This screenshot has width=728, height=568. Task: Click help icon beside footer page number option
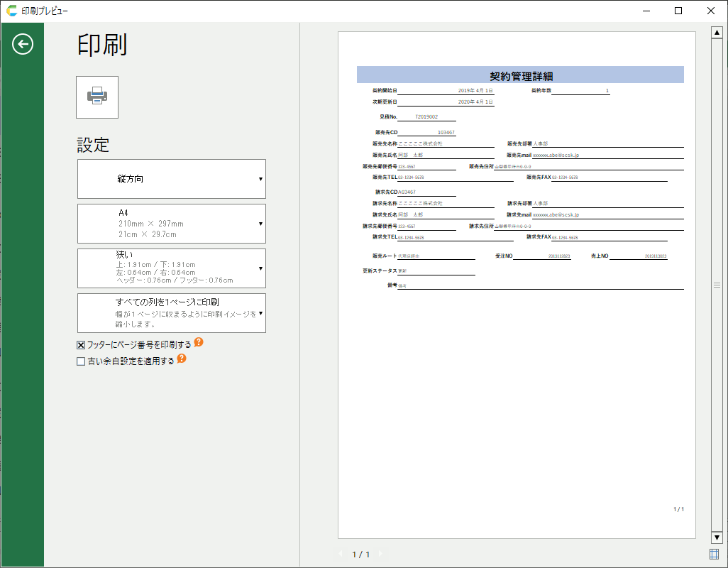199,342
